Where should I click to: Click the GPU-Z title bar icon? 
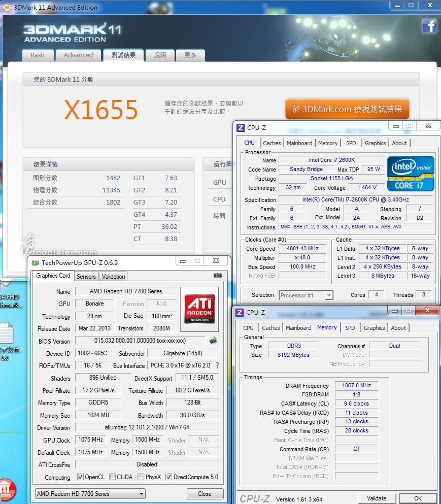coord(35,263)
